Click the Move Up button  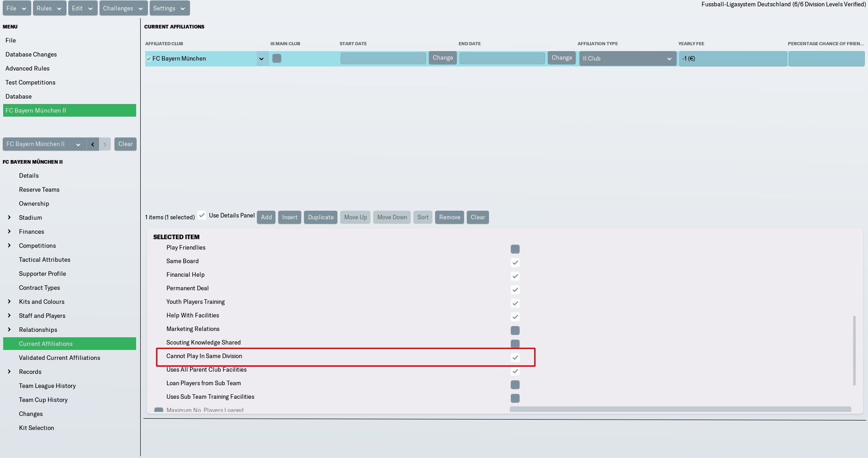click(356, 217)
